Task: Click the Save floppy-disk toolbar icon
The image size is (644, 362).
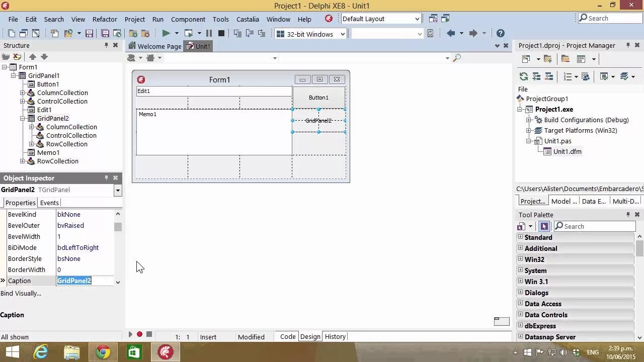Action: (x=89, y=34)
